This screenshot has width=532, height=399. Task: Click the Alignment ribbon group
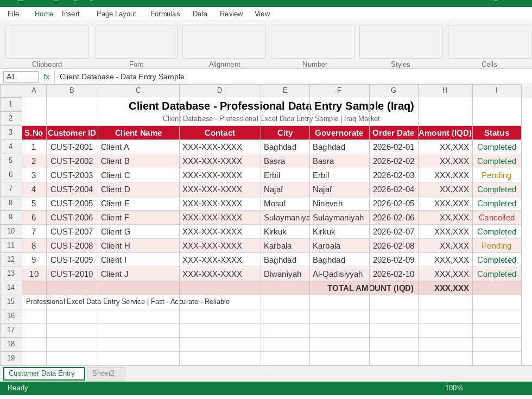(x=224, y=42)
